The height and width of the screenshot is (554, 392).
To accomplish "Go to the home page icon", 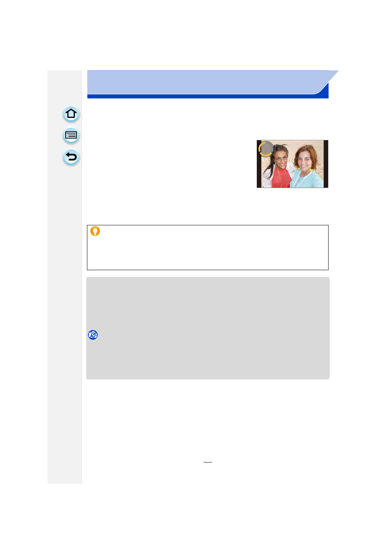I will pos(71,114).
